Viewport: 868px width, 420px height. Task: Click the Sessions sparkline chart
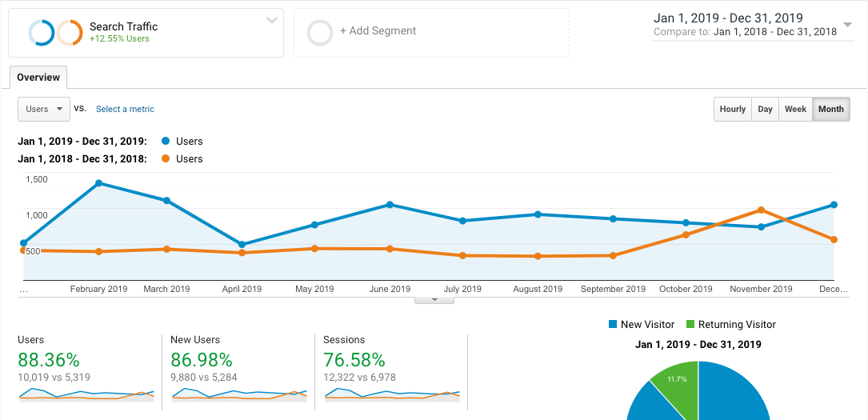click(x=392, y=394)
